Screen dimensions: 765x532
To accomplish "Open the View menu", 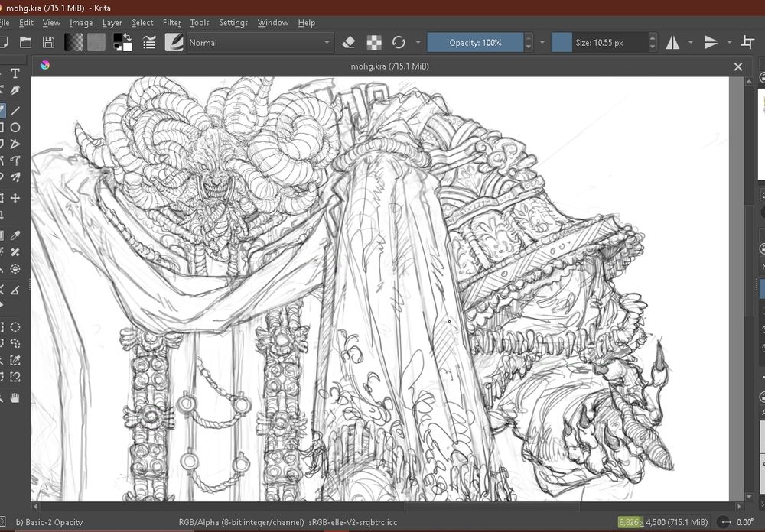I will point(51,22).
